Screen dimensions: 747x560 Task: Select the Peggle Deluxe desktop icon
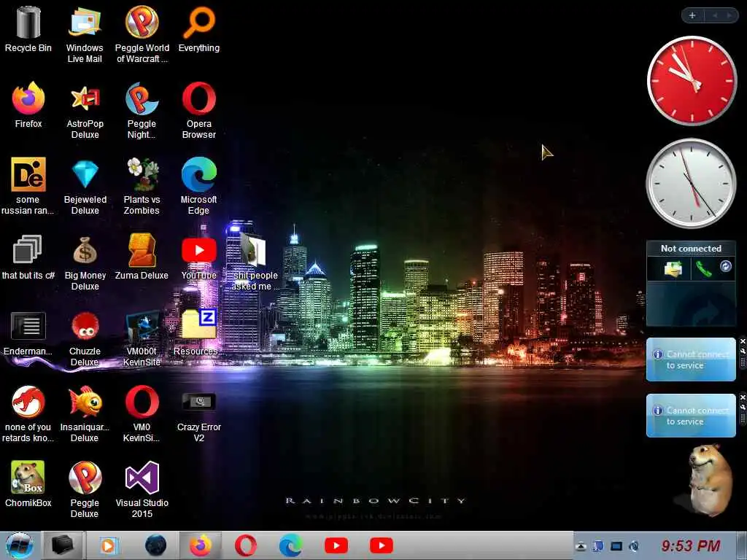85,490
